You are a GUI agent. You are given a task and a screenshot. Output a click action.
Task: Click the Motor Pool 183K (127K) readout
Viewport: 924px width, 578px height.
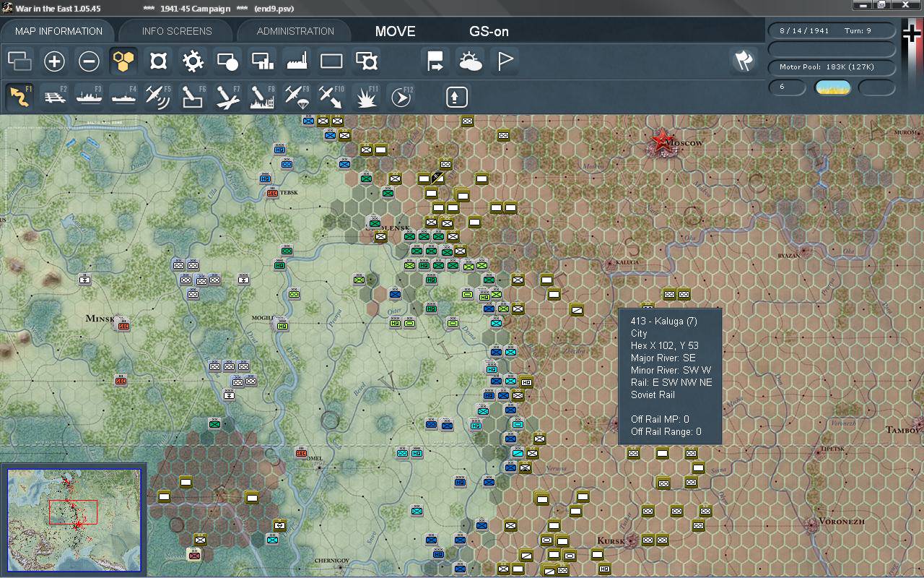pos(832,67)
